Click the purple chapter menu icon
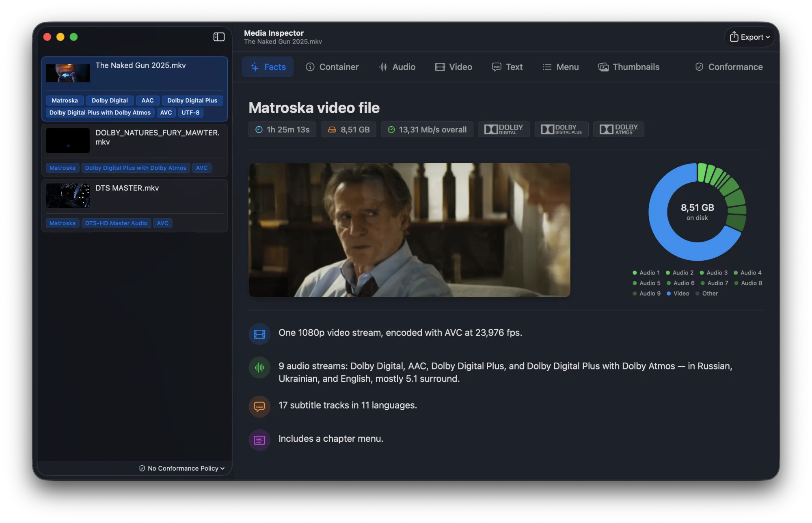812x523 pixels. [259, 440]
